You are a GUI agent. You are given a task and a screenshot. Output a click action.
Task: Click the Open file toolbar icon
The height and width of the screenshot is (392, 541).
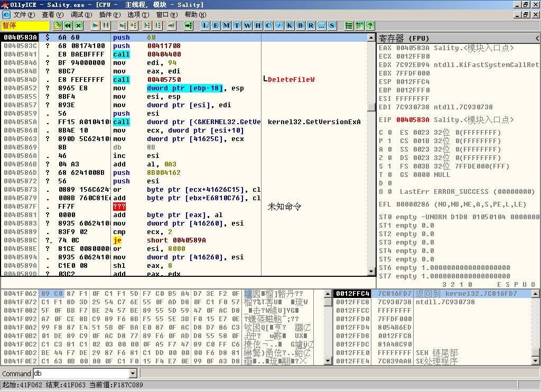[x=57, y=25]
